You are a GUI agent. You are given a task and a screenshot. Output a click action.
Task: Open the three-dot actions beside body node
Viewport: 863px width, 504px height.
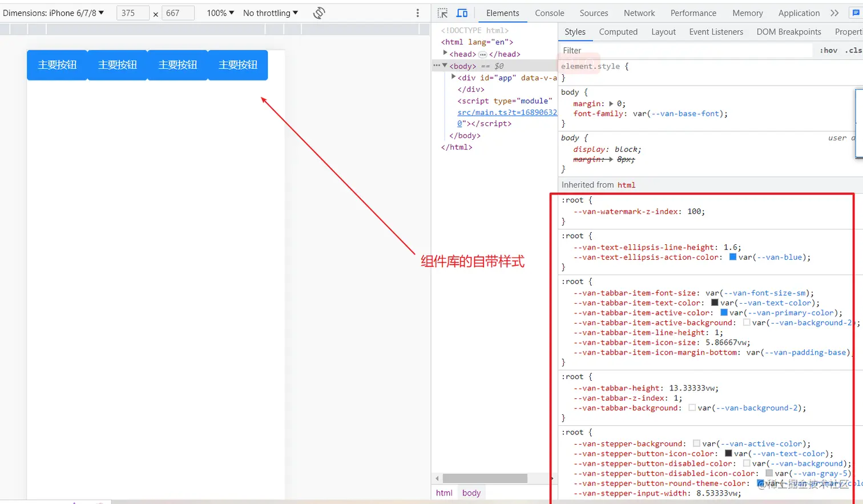pos(437,66)
